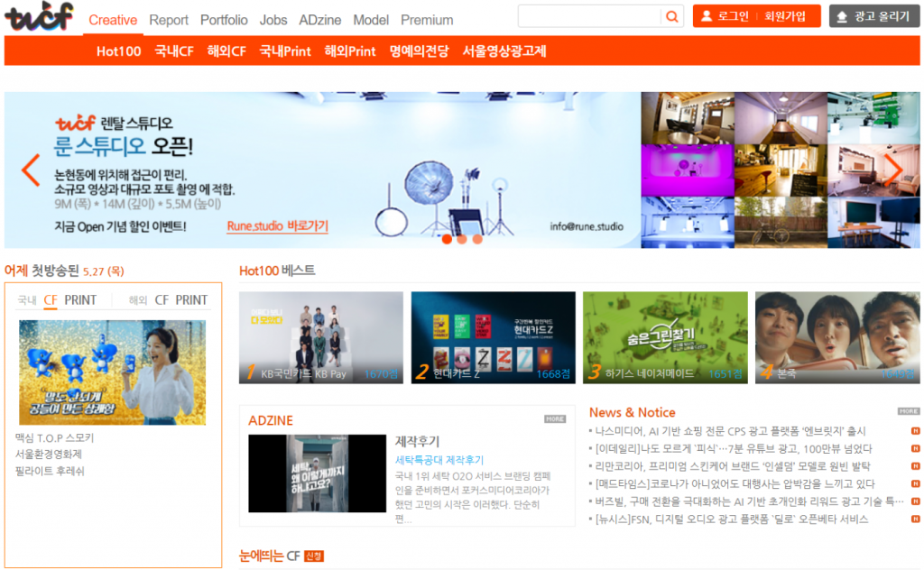Open the Premium menu
The width and height of the screenshot is (924, 570).
click(427, 20)
